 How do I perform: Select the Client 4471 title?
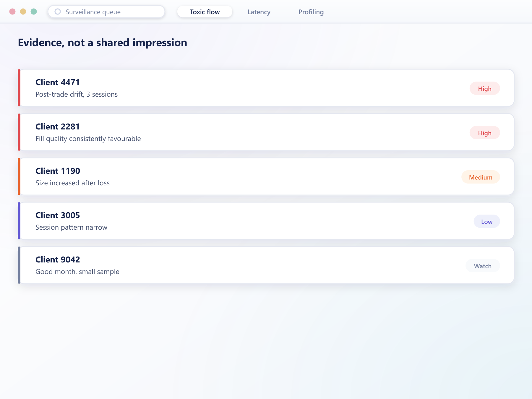(x=58, y=82)
